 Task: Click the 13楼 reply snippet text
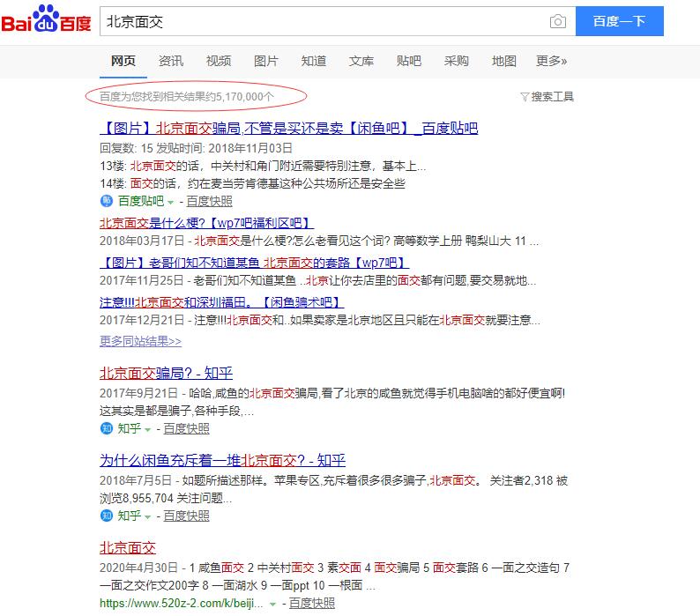click(x=263, y=166)
